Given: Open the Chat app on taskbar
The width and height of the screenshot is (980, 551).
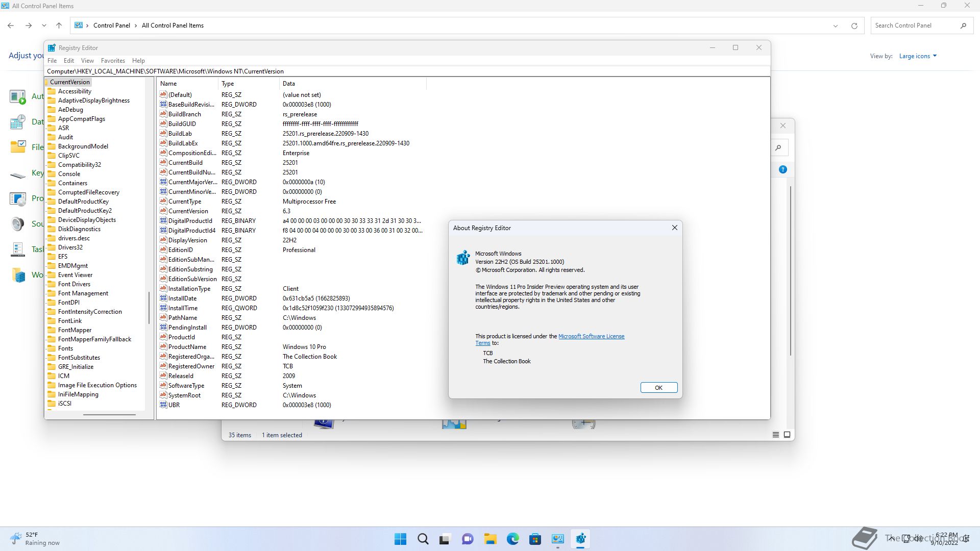Looking at the screenshot, I should [x=468, y=539].
